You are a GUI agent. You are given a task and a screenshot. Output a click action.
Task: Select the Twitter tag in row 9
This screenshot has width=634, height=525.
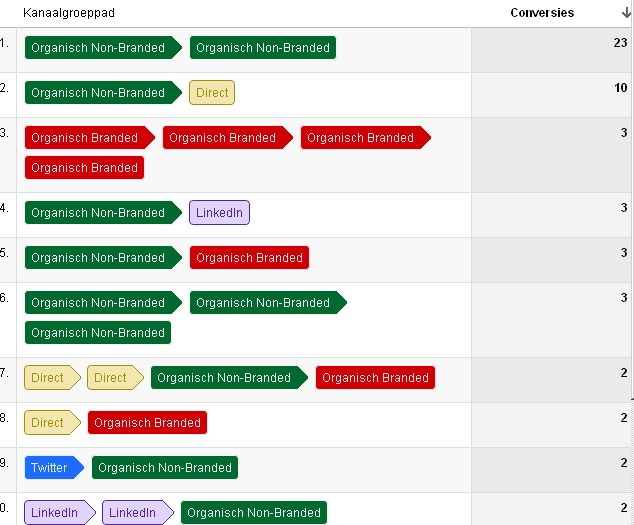point(51,468)
